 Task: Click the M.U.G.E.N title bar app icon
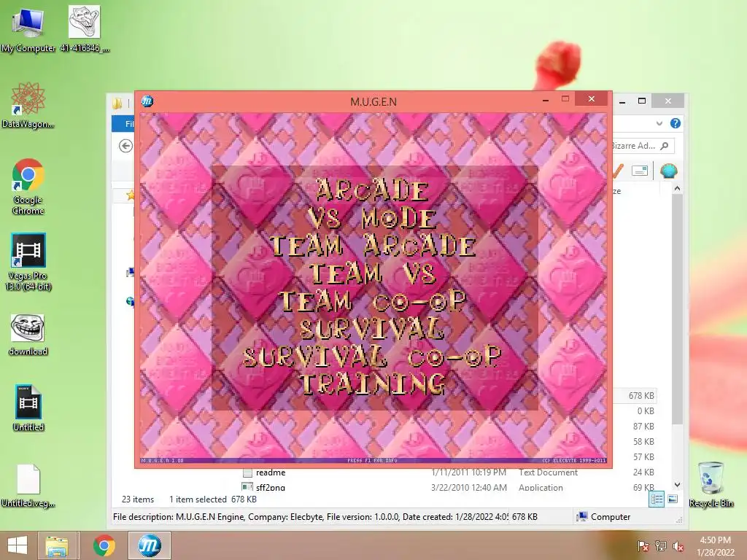click(x=147, y=101)
